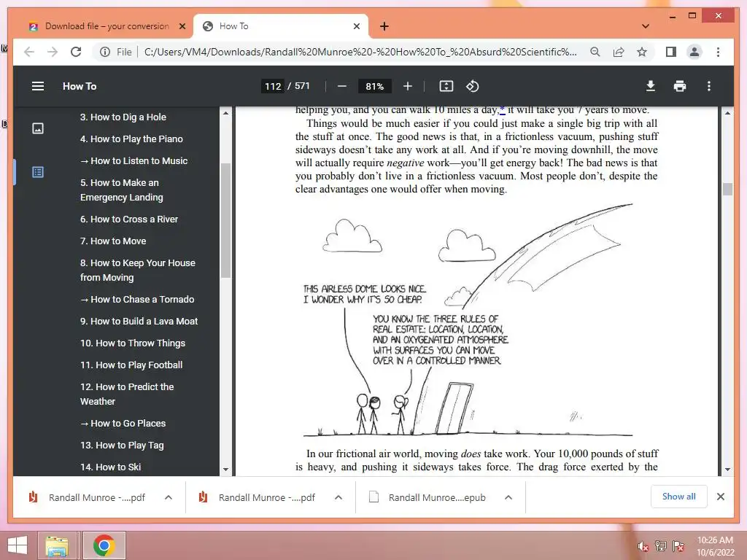Go back in Chrome

click(x=29, y=52)
